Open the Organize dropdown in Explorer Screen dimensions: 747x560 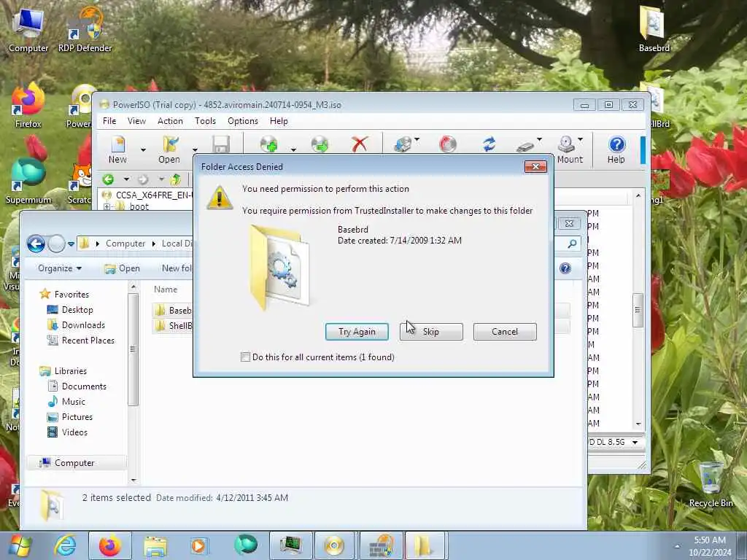[60, 268]
